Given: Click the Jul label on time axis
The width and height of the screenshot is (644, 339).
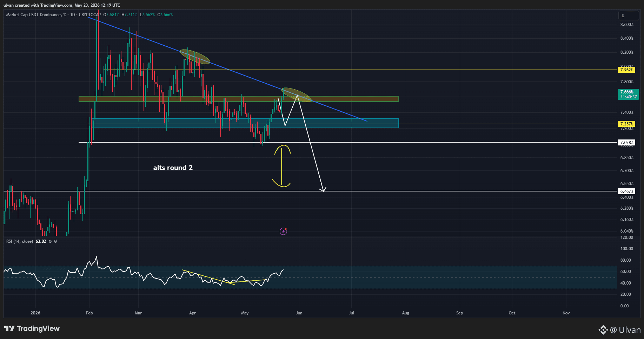Looking at the screenshot, I should point(351,313).
